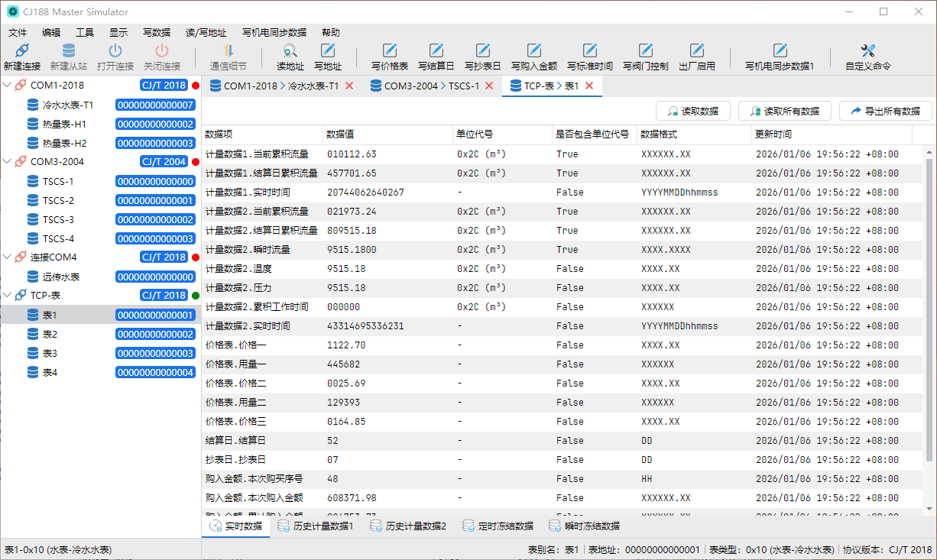
Task: Click the vertical scrollbar of data table
Action: click(929, 306)
